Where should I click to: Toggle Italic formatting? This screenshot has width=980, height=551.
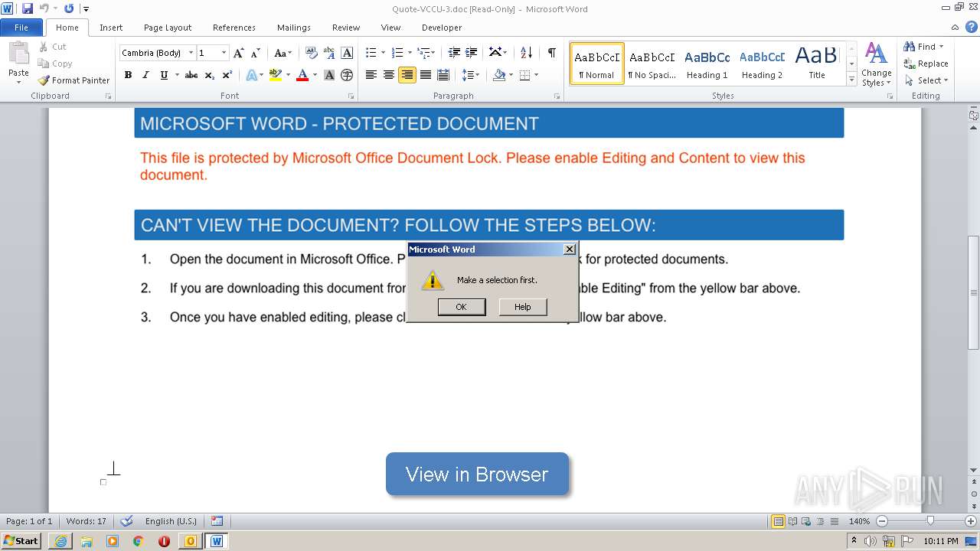point(145,75)
